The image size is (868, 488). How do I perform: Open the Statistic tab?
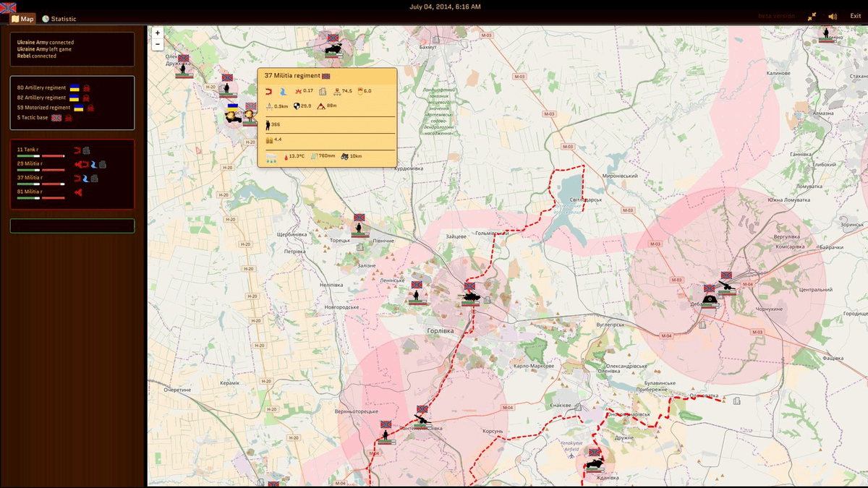pos(59,19)
